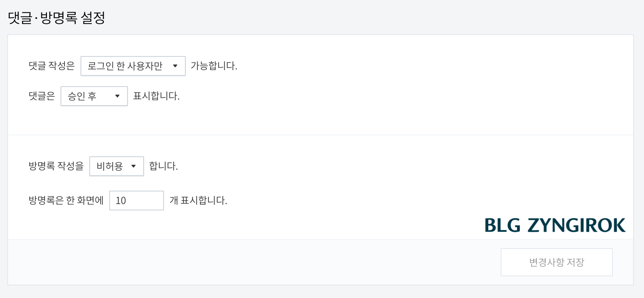Click inside the guestbook count input field
This screenshot has height=298, width=644.
[136, 201]
